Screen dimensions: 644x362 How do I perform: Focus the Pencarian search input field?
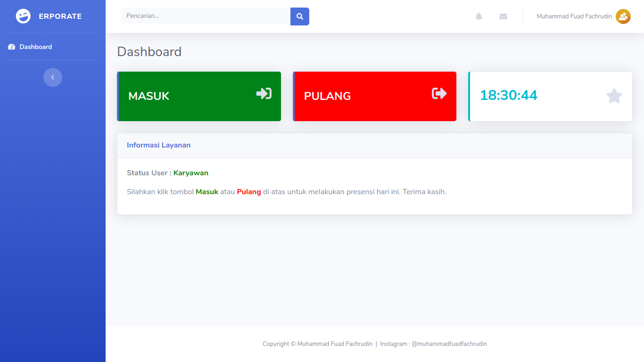click(206, 16)
